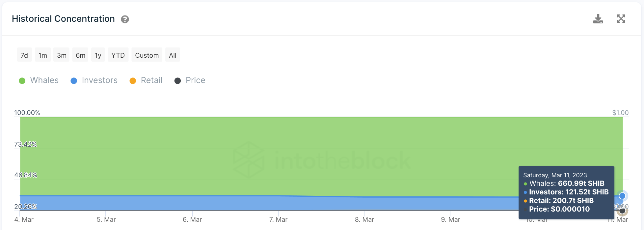Show All historical data
Image resolution: width=644 pixels, height=230 pixels.
[x=173, y=55]
